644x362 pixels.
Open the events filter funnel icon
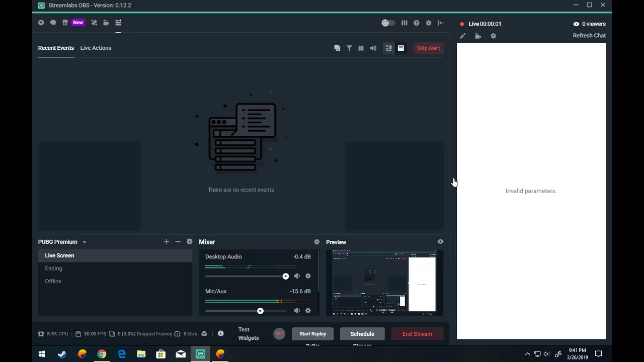pyautogui.click(x=349, y=48)
